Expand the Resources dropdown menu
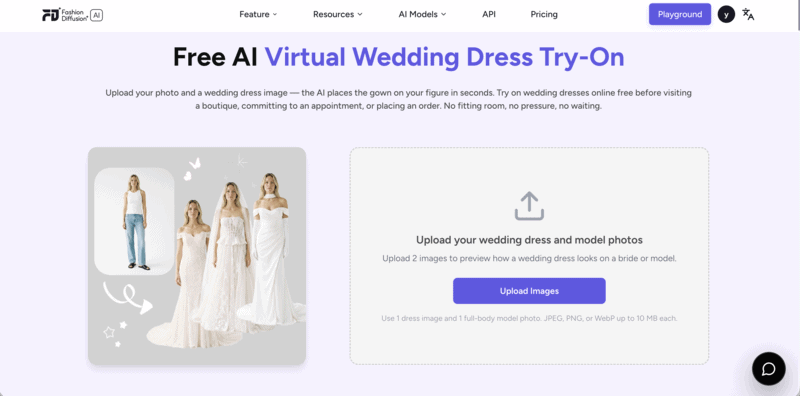This screenshot has height=396, width=800. [x=338, y=14]
